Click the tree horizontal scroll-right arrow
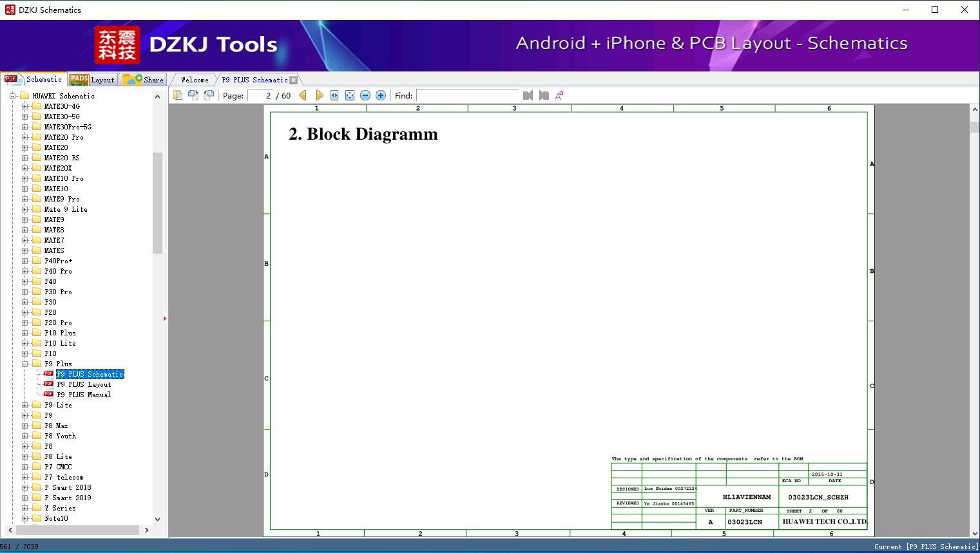This screenshot has width=980, height=553. click(x=147, y=530)
